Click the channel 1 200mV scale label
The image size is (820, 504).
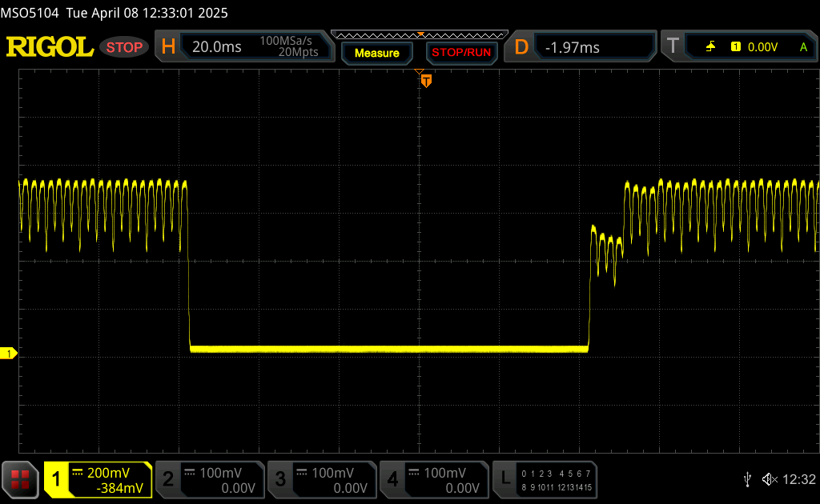click(x=108, y=473)
